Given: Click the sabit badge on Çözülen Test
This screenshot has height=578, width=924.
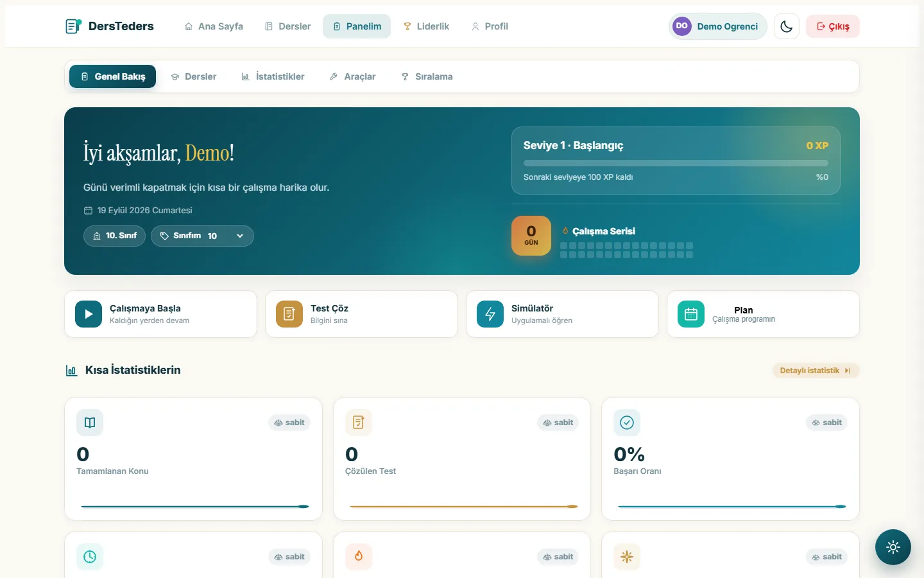Looking at the screenshot, I should tap(558, 423).
